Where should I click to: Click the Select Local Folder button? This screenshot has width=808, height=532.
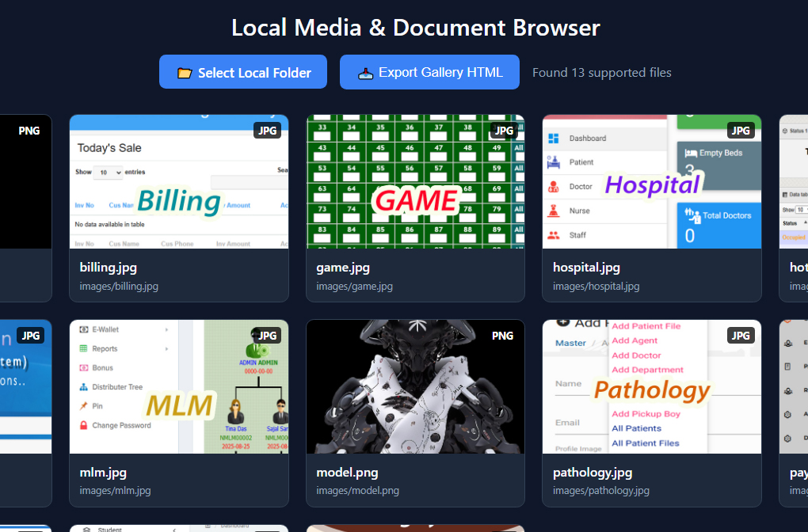[x=243, y=72]
